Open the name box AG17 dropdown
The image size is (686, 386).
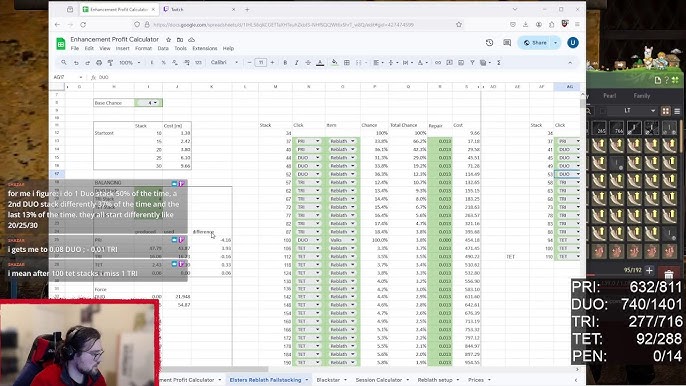tap(80, 77)
